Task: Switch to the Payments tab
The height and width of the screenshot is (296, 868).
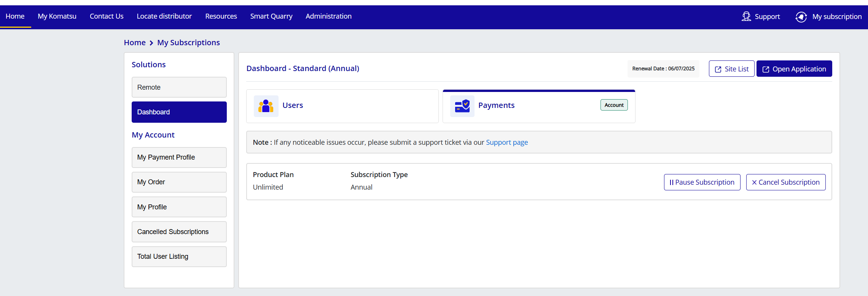Action: coord(539,106)
